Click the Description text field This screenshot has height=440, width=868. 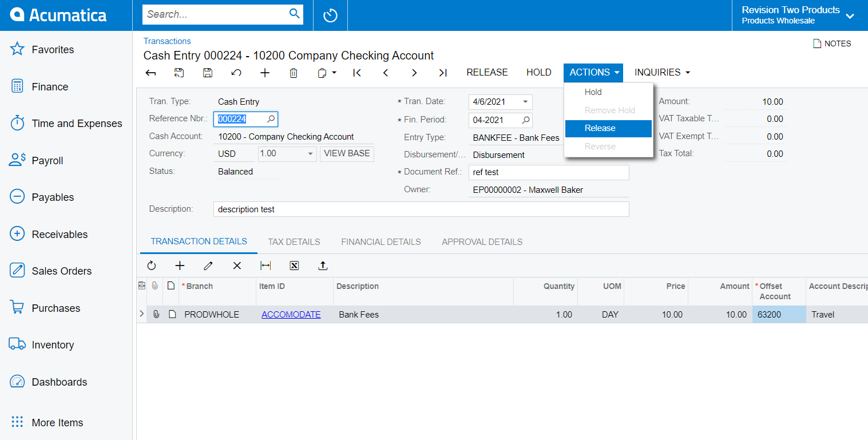pos(421,209)
